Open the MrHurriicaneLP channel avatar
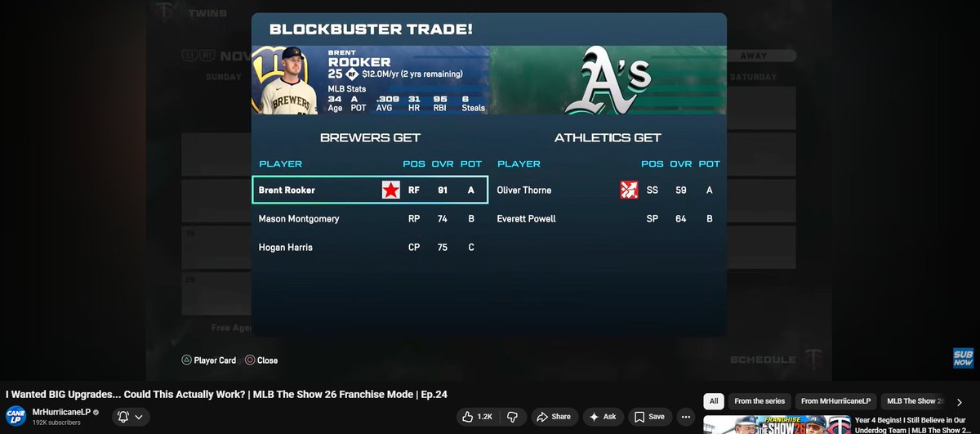The image size is (980, 434). 16,417
